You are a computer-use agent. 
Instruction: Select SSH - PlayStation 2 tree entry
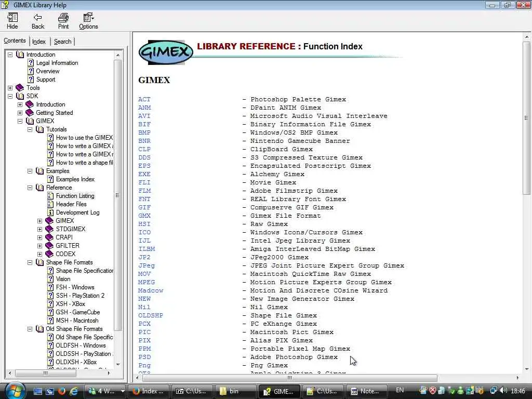80,296
